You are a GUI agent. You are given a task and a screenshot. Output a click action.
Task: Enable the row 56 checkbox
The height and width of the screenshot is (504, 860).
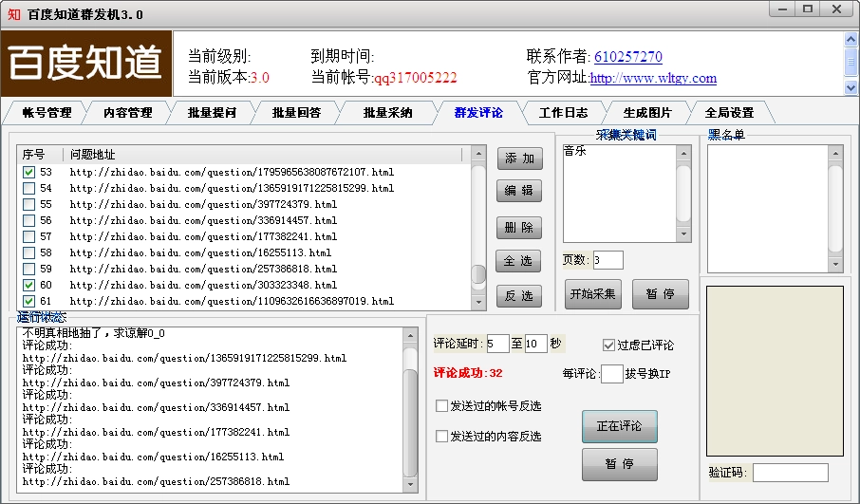click(x=29, y=220)
